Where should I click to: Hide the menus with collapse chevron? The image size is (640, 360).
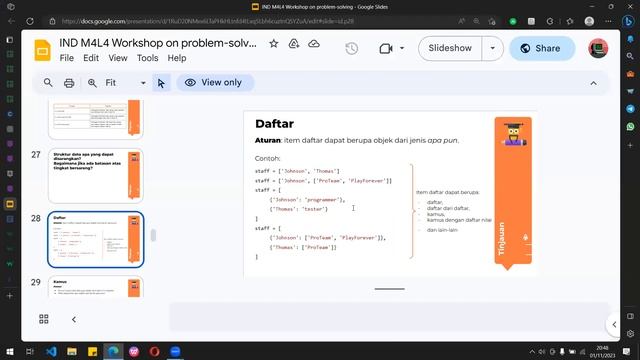(x=593, y=83)
